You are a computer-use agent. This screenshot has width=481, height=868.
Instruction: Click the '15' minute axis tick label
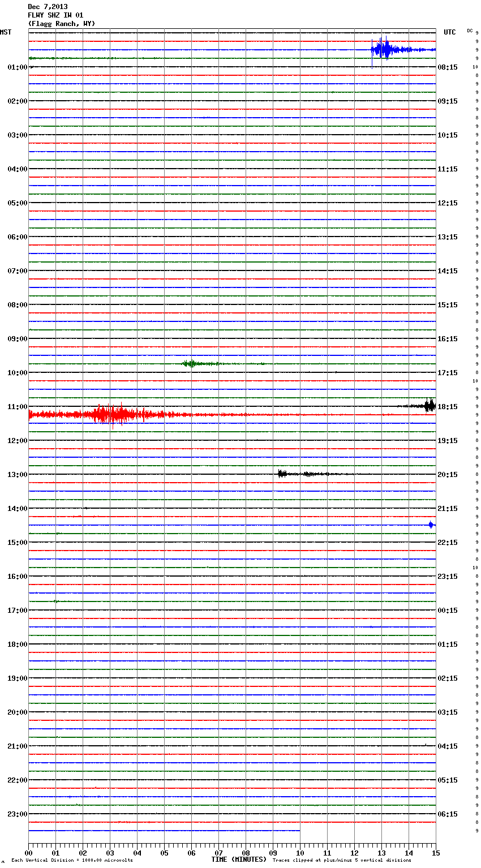[436, 853]
